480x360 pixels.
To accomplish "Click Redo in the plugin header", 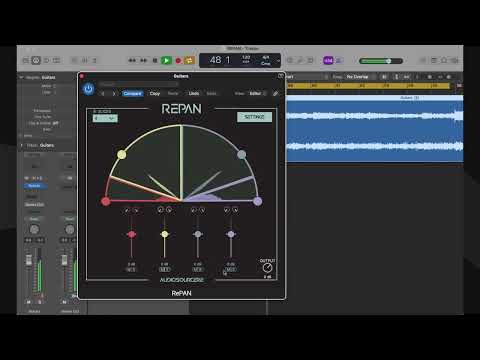I will tap(211, 94).
